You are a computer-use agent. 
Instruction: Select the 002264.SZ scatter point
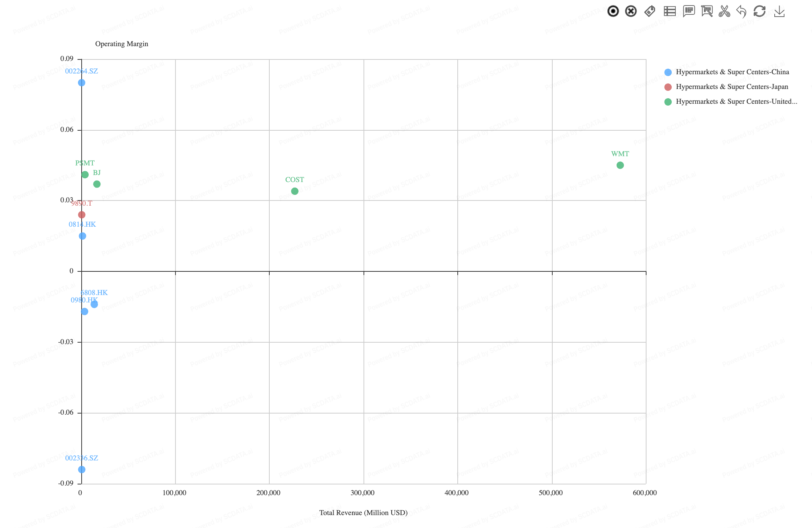pos(82,83)
